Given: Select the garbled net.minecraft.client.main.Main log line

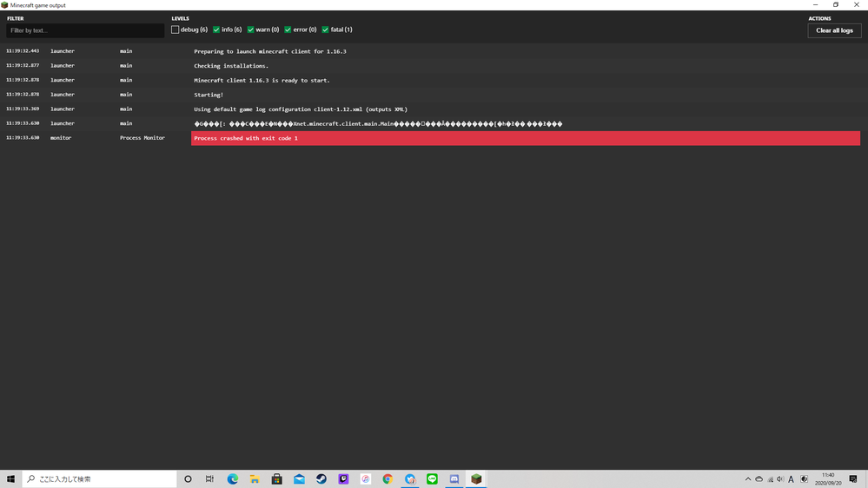Looking at the screenshot, I should 378,124.
